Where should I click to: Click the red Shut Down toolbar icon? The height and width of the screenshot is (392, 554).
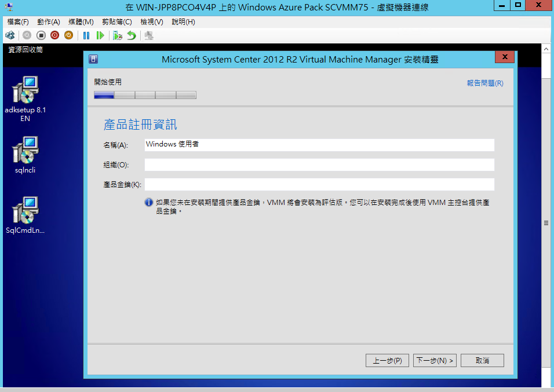point(55,35)
